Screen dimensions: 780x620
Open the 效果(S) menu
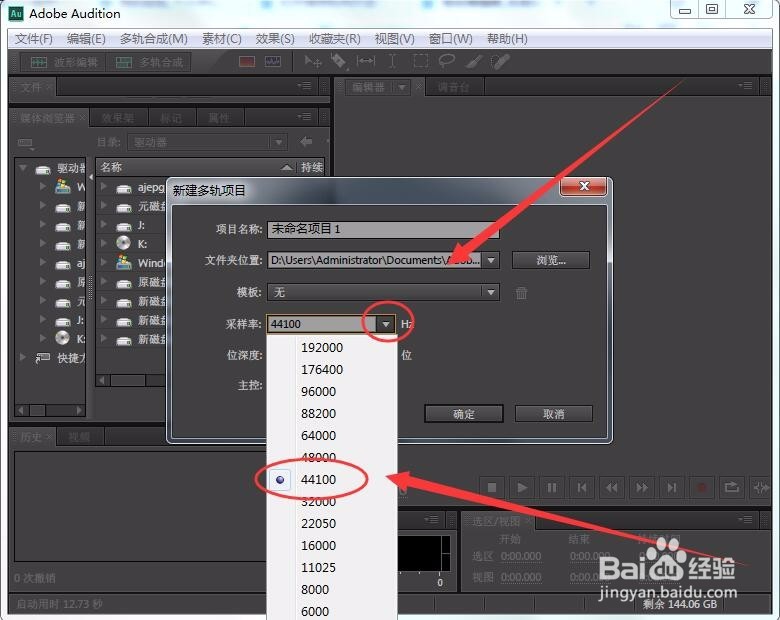coord(275,39)
